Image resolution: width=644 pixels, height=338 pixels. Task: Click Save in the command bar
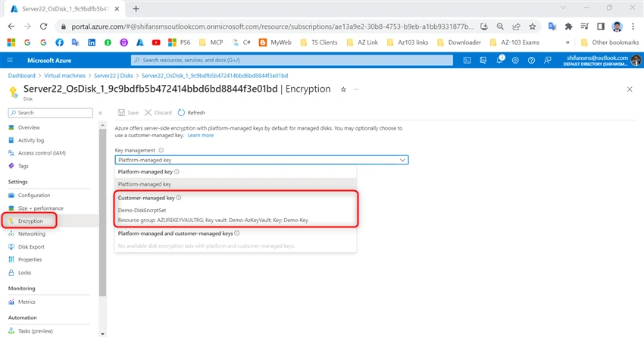[128, 112]
